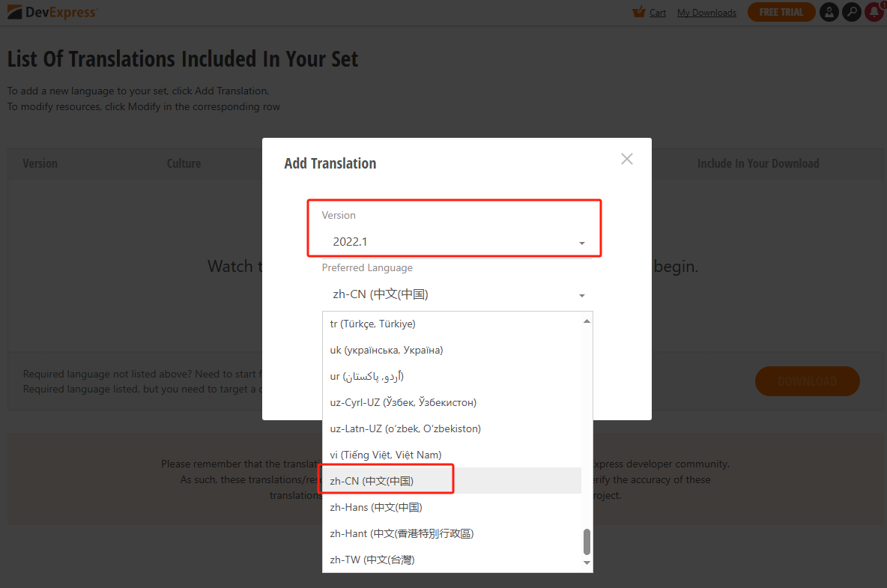Click the FREE TRIAL button
The image size is (887, 588).
click(781, 12)
